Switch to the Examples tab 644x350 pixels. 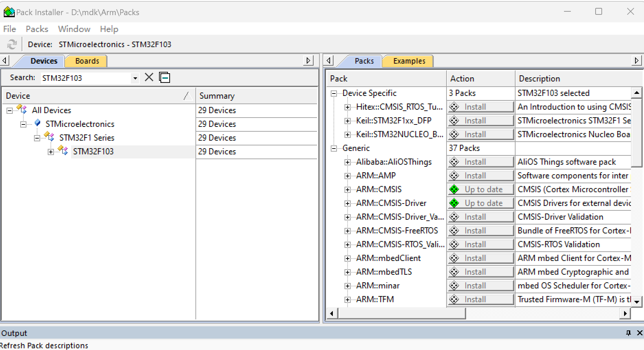[409, 61]
